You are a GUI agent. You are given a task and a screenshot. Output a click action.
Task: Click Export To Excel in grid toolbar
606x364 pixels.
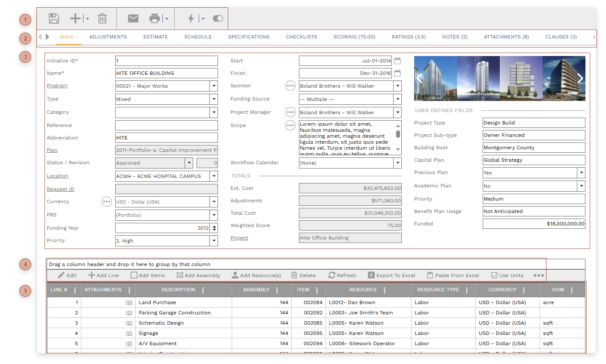(x=391, y=275)
